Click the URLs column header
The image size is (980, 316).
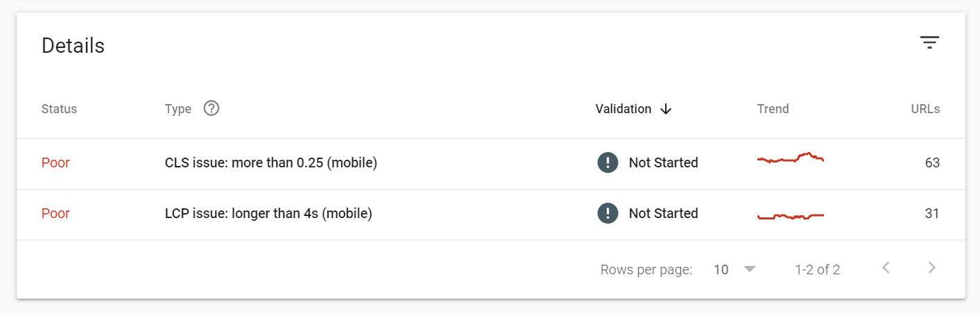tap(925, 109)
